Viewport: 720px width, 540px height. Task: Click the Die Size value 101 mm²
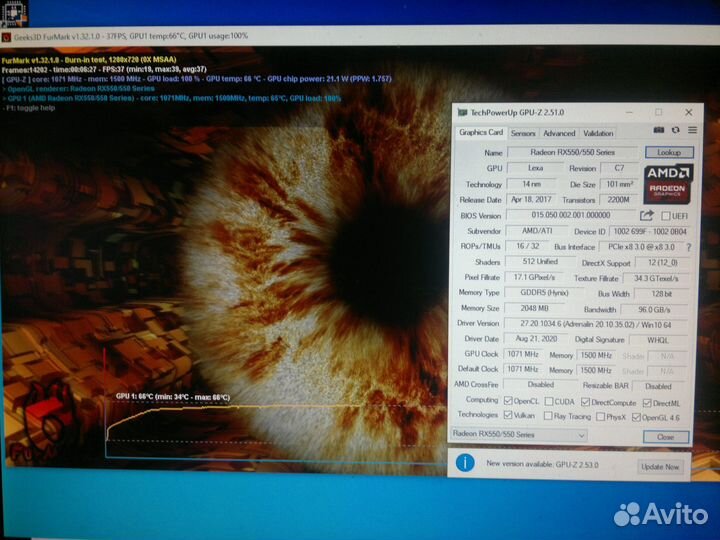coord(619,184)
